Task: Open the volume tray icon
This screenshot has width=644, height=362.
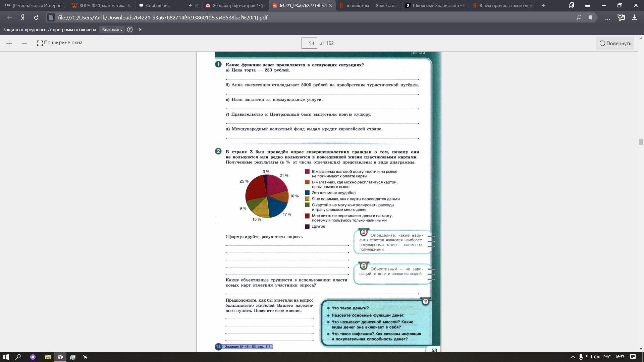Action: coord(597,357)
